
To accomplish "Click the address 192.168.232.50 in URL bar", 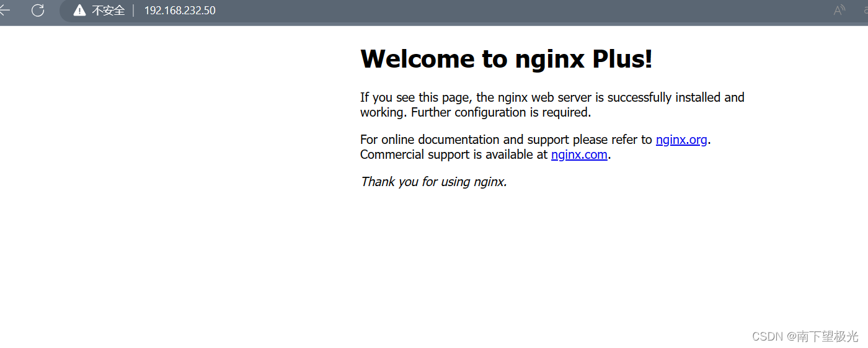I will [180, 11].
